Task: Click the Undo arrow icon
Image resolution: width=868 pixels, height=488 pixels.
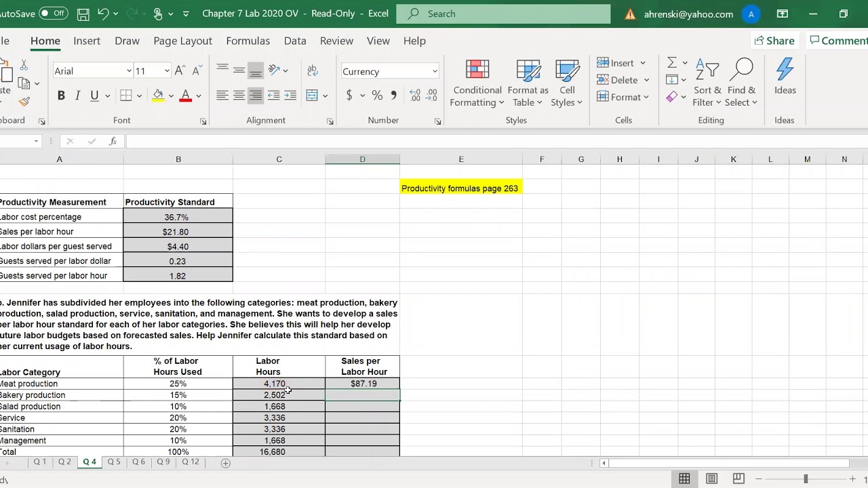Action: tap(103, 14)
